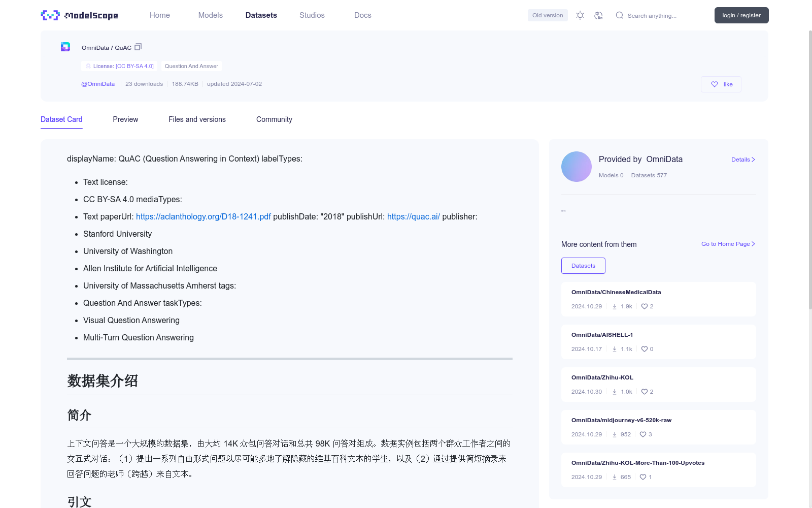812x508 pixels.
Task: Open the Models navigation item
Action: tap(211, 15)
